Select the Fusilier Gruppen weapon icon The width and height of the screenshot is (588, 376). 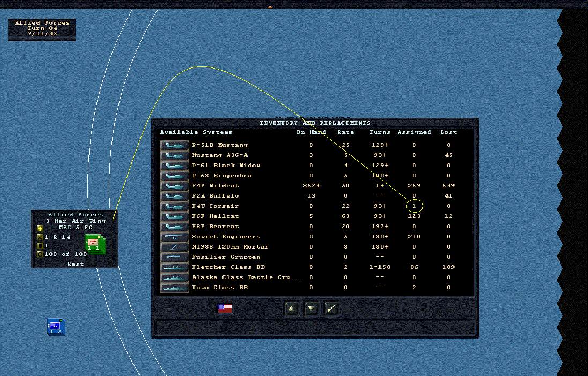pyautogui.click(x=174, y=257)
